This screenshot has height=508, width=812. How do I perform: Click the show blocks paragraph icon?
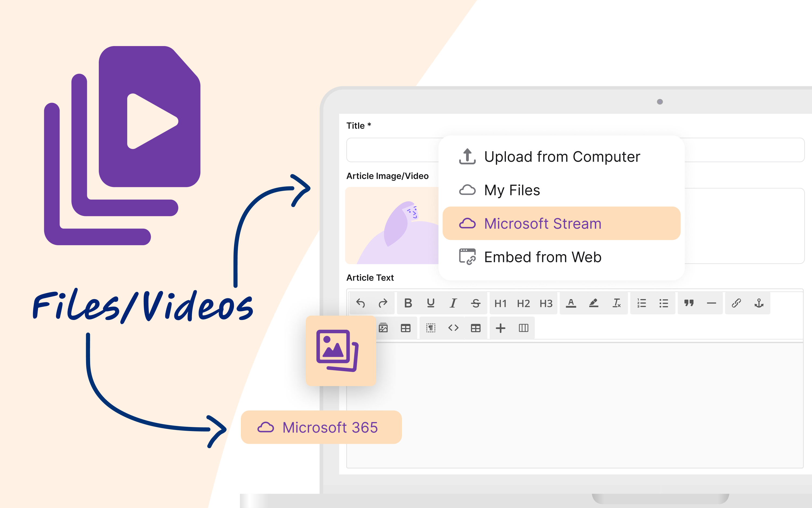(x=431, y=328)
